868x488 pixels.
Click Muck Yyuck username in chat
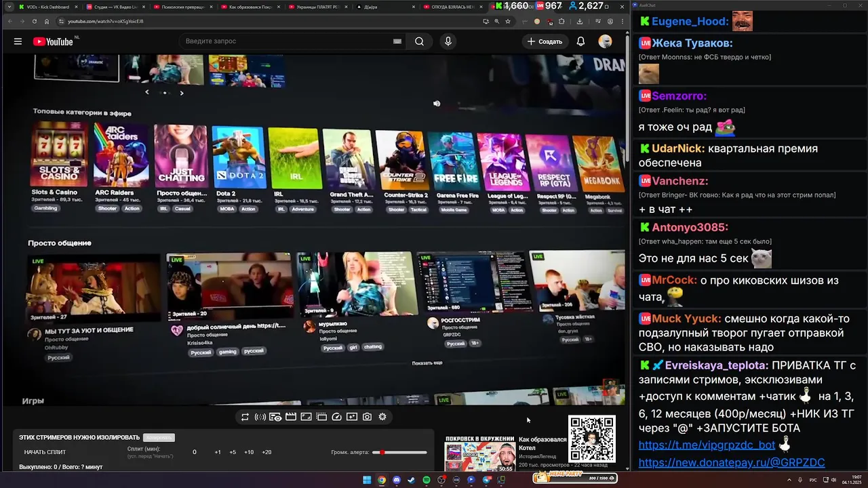(687, 319)
